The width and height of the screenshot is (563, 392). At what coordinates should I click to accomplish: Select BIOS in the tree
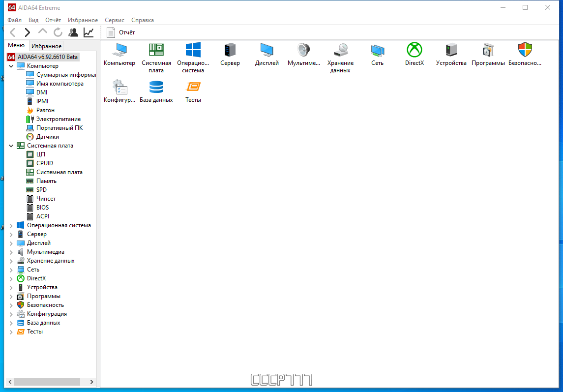click(38, 208)
